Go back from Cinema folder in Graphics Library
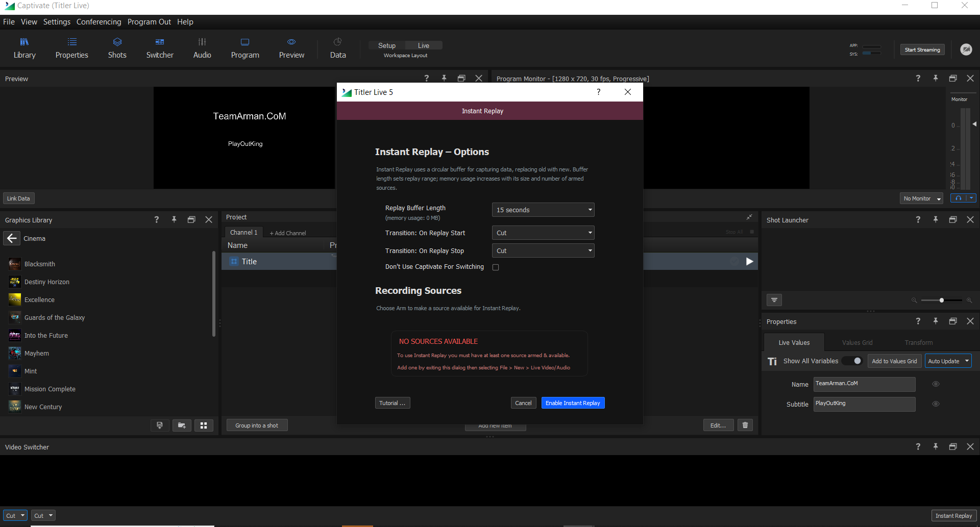The width and height of the screenshot is (980, 527). tap(12, 238)
